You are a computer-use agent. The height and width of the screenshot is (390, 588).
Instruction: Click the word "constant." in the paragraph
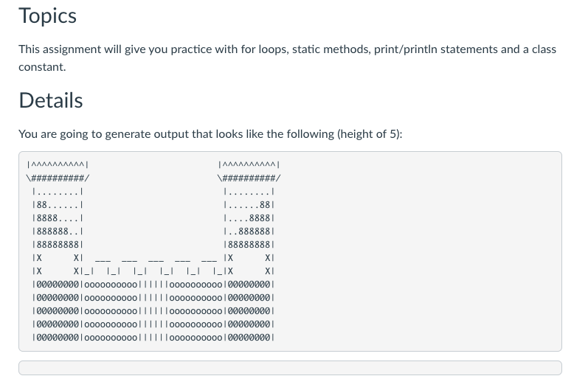[42, 66]
